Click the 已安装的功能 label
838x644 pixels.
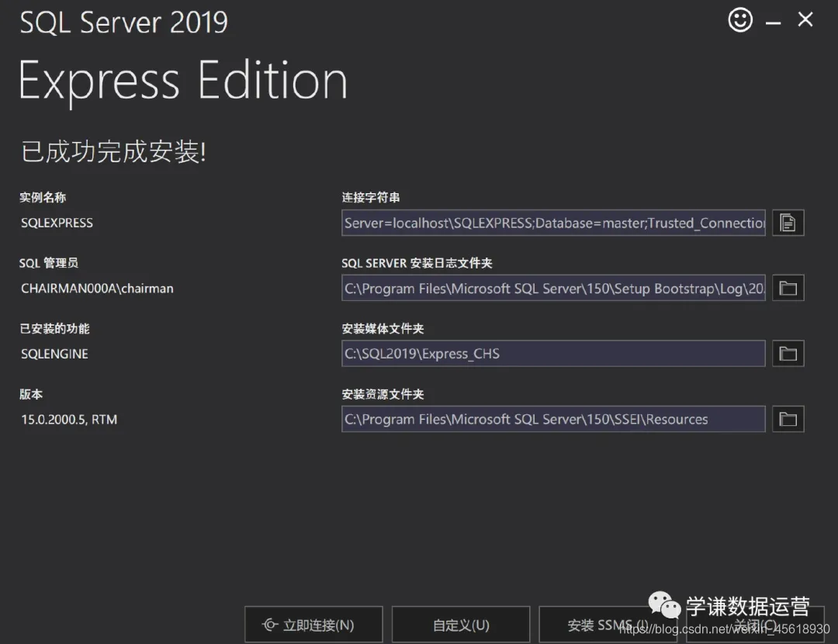54,329
